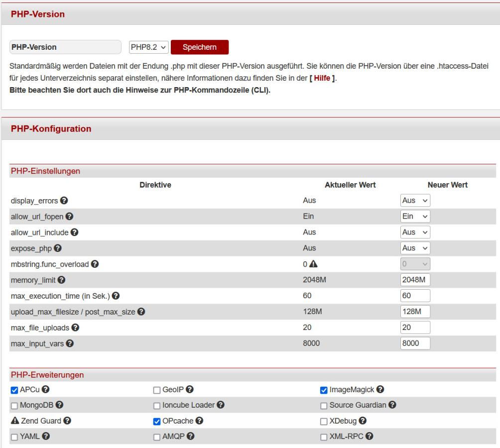The image size is (500, 448).
Task: Open display_errors new value dropdown
Action: (415, 201)
